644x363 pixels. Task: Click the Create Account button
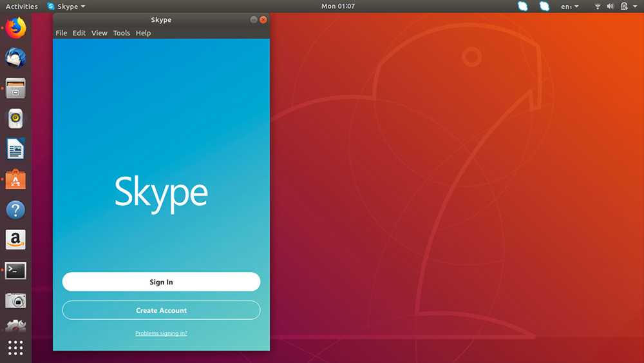coord(161,310)
